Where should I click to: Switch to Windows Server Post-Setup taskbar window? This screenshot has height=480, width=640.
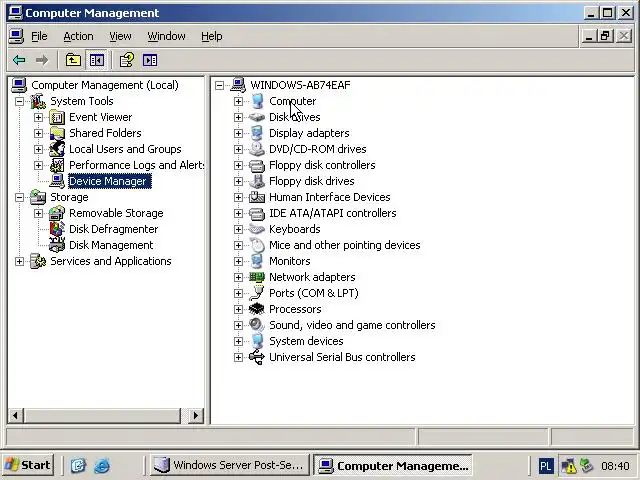tap(230, 465)
